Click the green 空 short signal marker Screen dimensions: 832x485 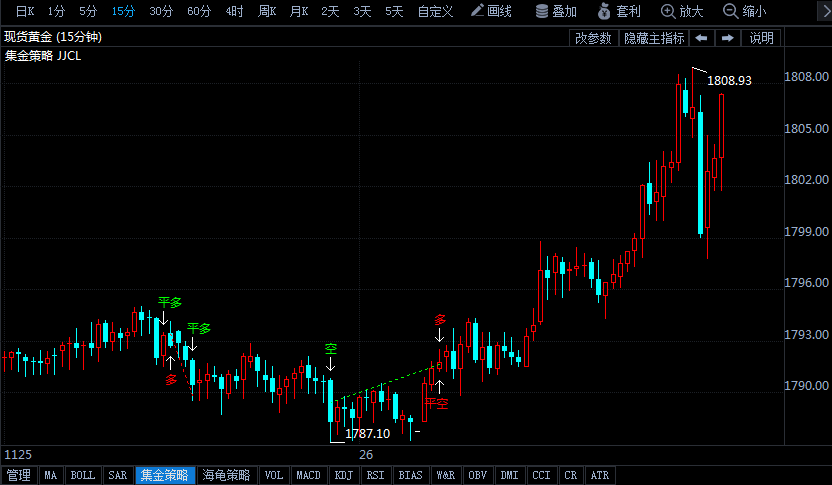point(331,349)
